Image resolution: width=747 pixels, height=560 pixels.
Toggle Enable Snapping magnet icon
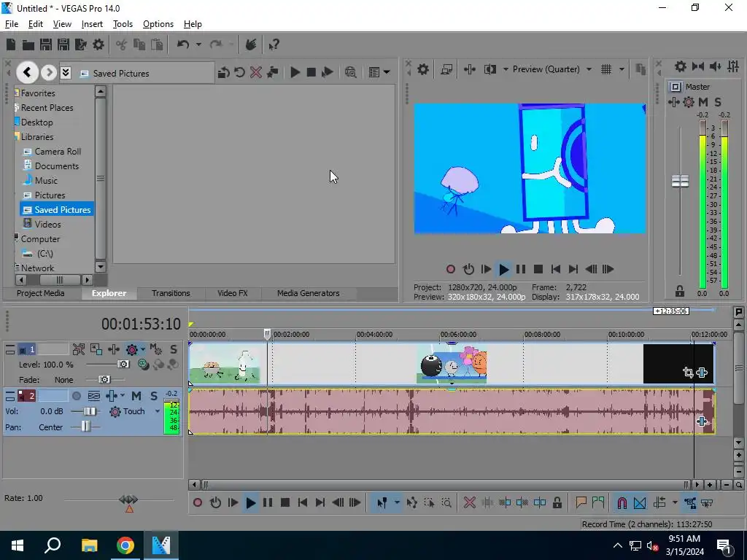622,503
